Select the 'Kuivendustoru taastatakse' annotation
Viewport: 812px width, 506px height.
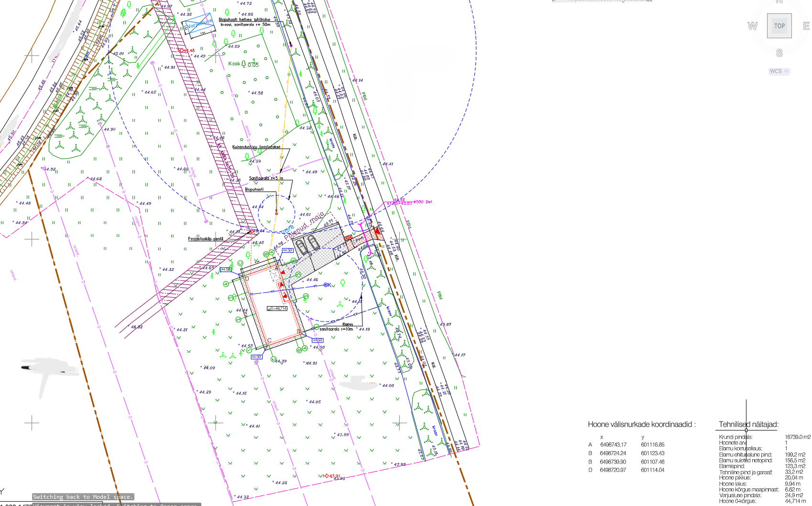click(256, 147)
